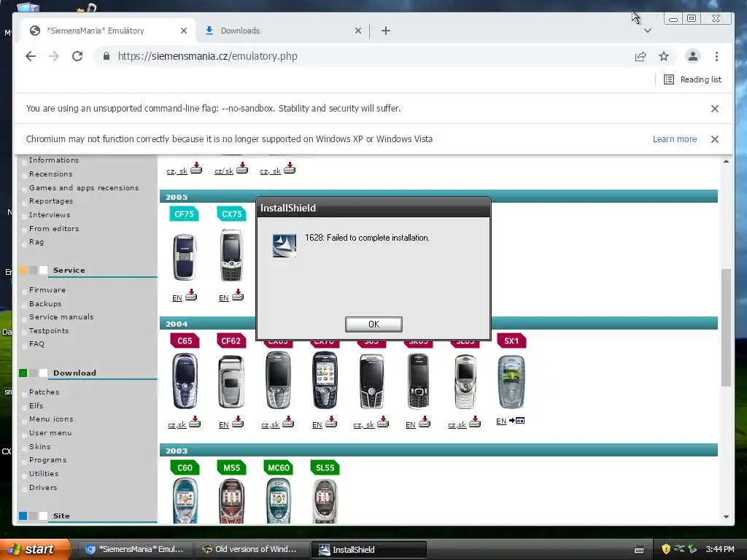Click the cz,sk download icon under CX65
Viewport: 747px width, 560px height.
click(288, 422)
